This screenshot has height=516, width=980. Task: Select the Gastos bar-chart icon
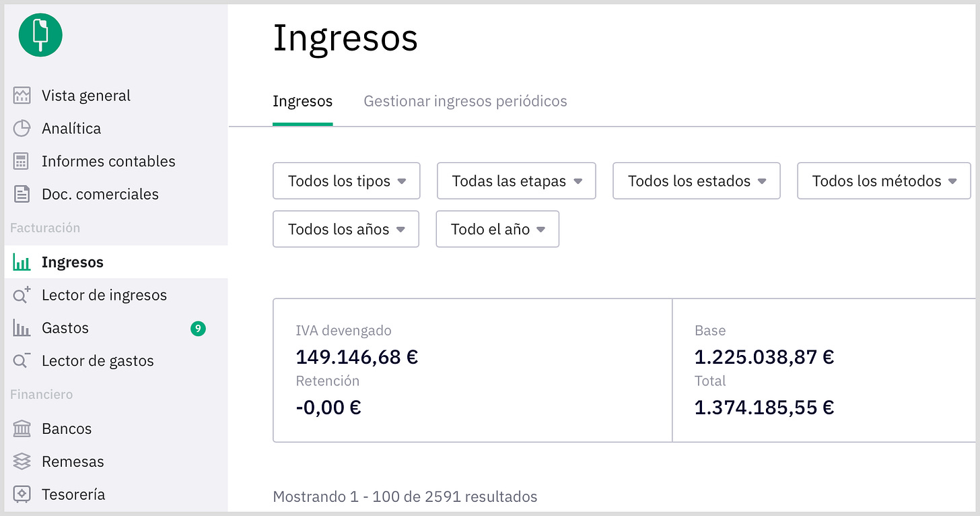22,327
